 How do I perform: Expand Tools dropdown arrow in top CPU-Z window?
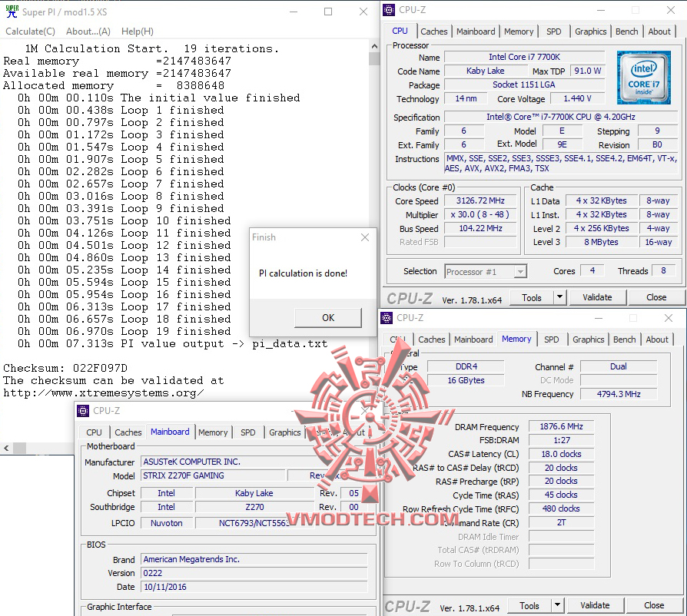(559, 298)
